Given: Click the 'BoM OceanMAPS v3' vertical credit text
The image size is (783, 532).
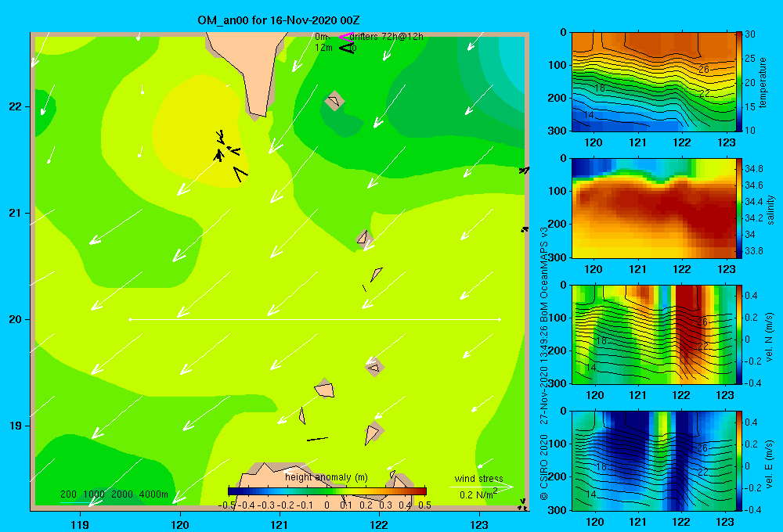Looking at the screenshot, I should pos(544,274).
